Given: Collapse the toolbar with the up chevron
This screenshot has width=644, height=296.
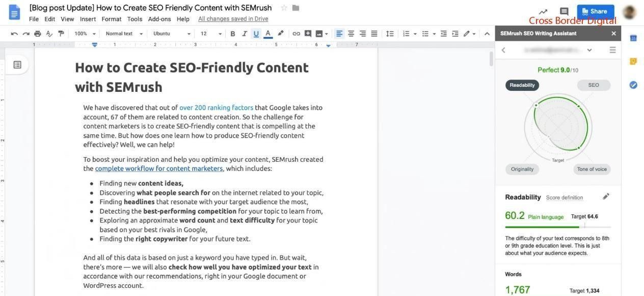Looking at the screenshot, I should point(487,34).
